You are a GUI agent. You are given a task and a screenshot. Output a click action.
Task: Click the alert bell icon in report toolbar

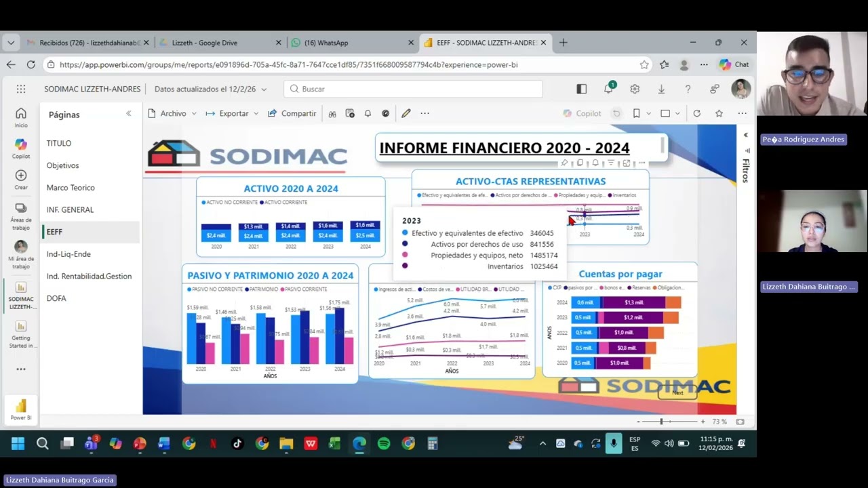tap(368, 113)
